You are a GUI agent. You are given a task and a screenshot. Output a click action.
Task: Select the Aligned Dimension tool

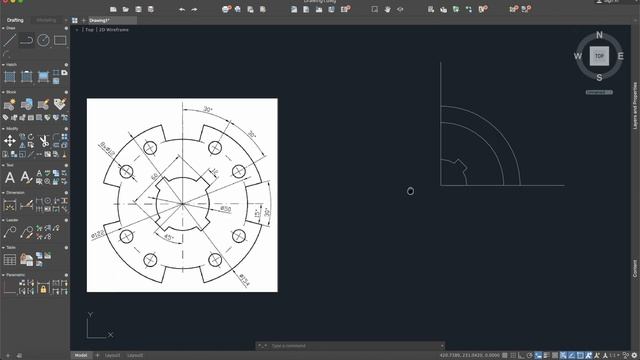point(27,205)
